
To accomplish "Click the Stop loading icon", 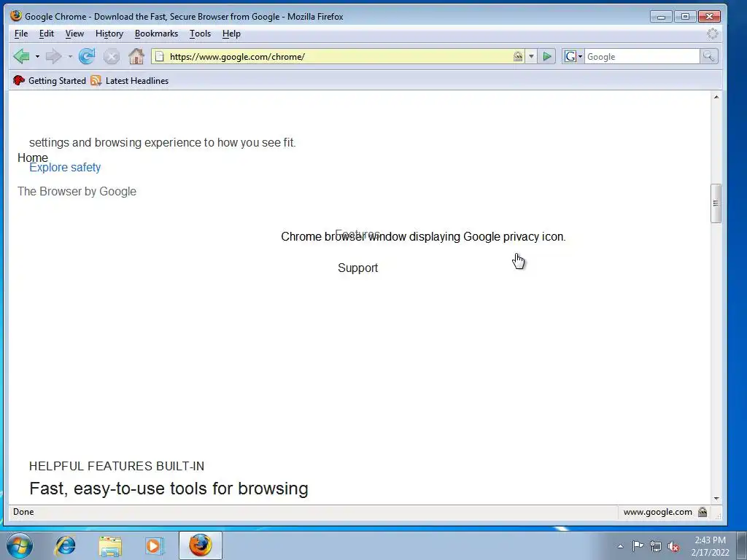I will click(x=112, y=57).
